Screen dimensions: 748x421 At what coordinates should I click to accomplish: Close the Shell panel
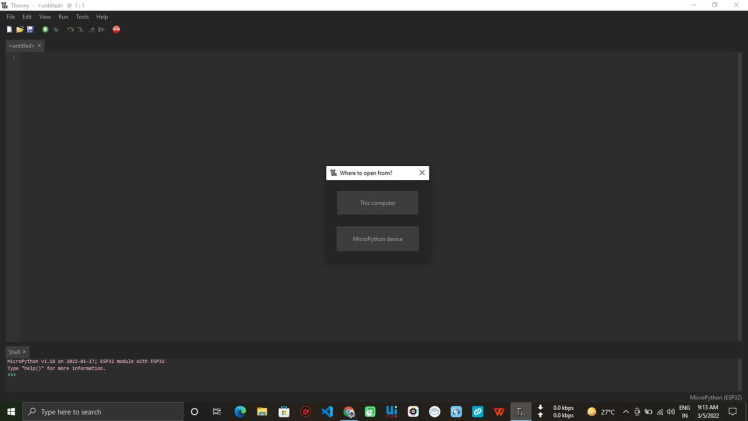pyautogui.click(x=24, y=352)
